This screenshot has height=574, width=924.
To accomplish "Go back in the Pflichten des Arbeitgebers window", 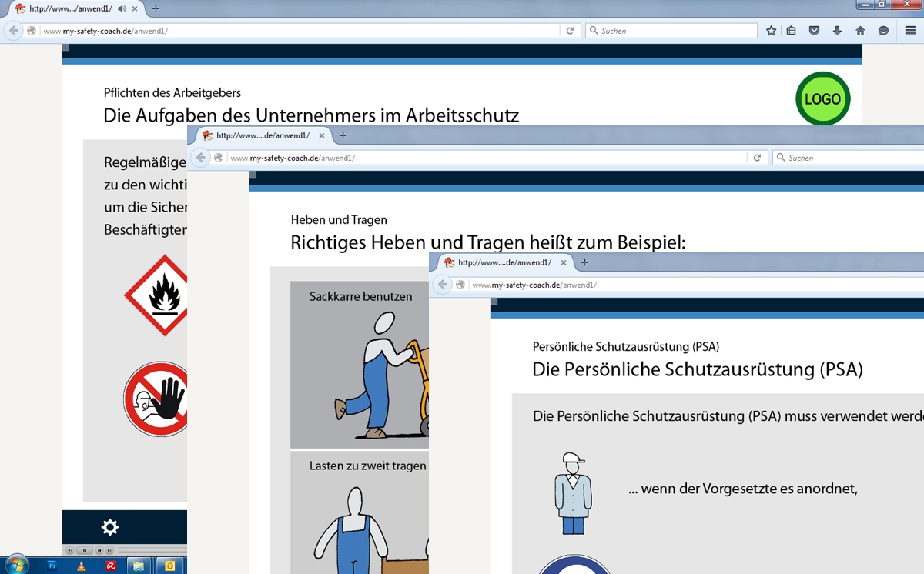I will tap(14, 31).
